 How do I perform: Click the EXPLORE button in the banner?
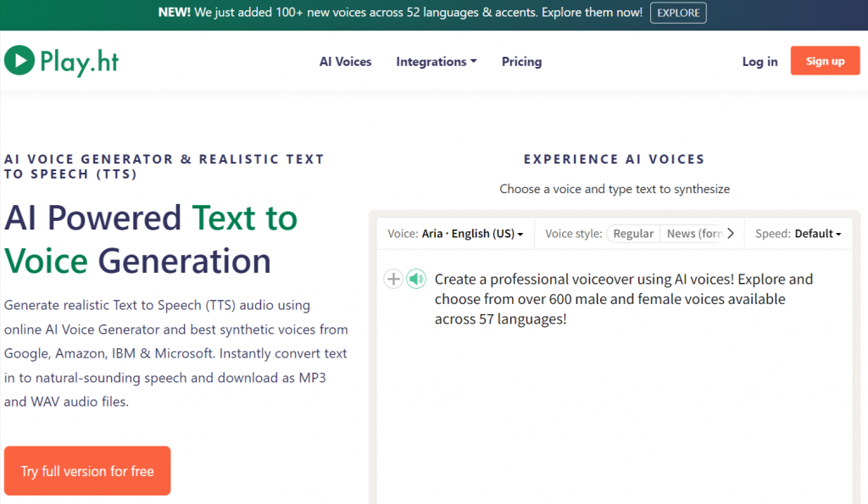[x=678, y=13]
